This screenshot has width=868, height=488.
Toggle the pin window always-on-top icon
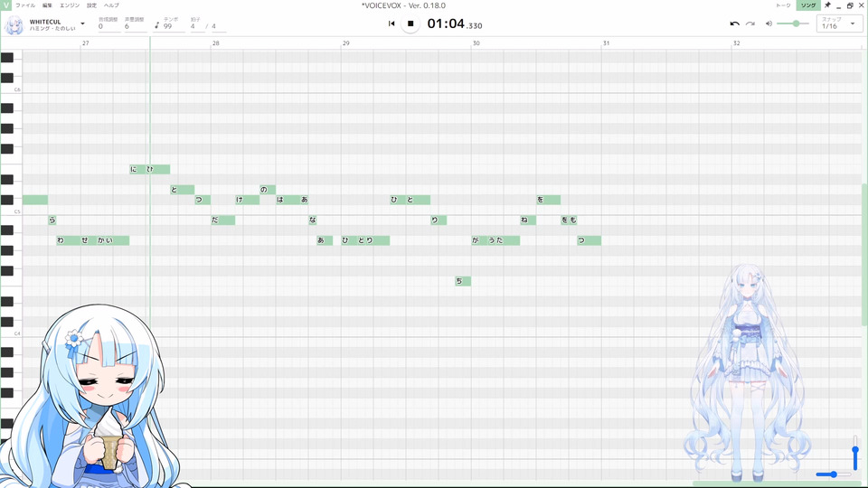(827, 5)
